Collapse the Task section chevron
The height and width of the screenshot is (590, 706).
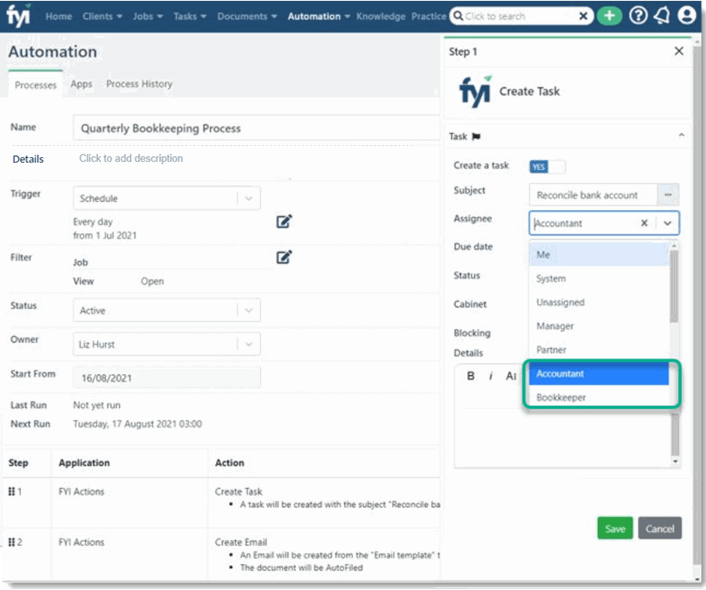682,135
